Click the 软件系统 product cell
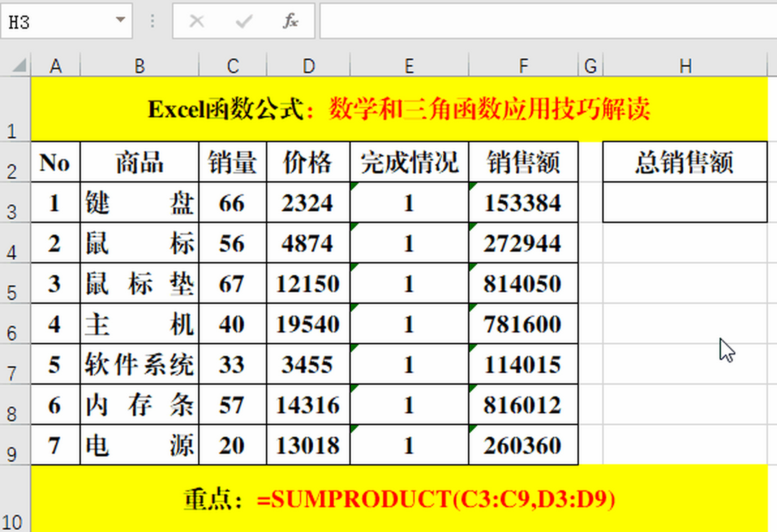Viewport: 777px width, 532px height. coord(139,364)
